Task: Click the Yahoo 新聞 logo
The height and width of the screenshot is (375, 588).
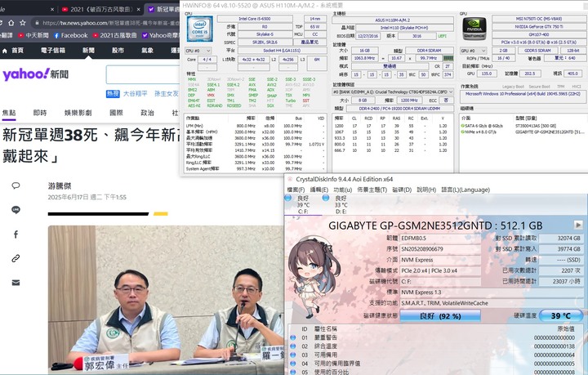Action: click(36, 74)
